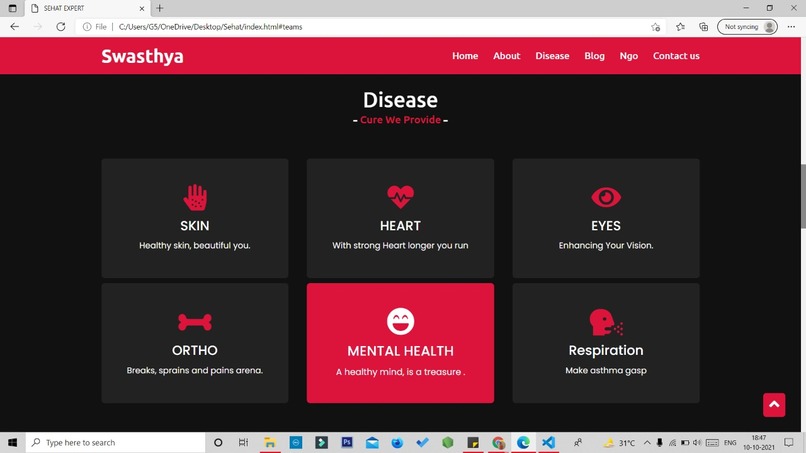
Task: Click 'With strong Heart longer you run' text
Action: (400, 245)
